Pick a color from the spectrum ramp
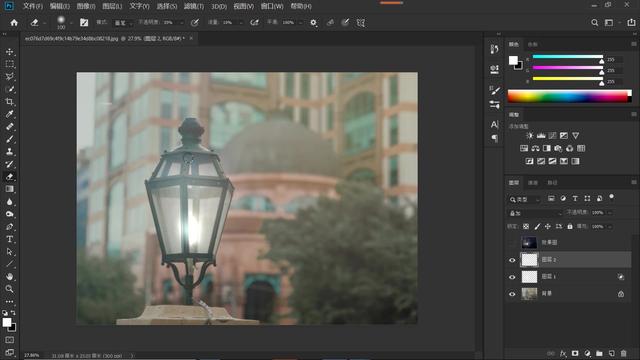This screenshot has height=360, width=640. coord(569,96)
